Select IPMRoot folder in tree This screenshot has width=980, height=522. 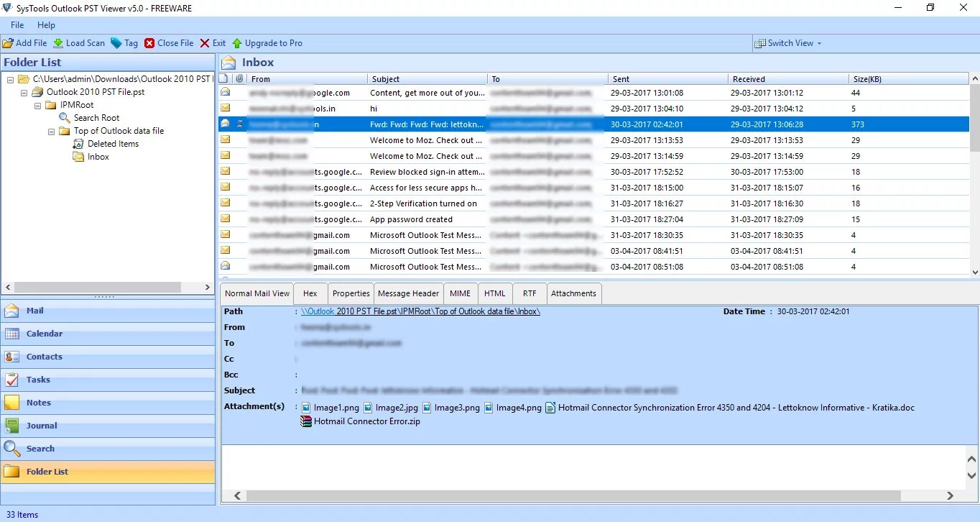pyautogui.click(x=77, y=105)
